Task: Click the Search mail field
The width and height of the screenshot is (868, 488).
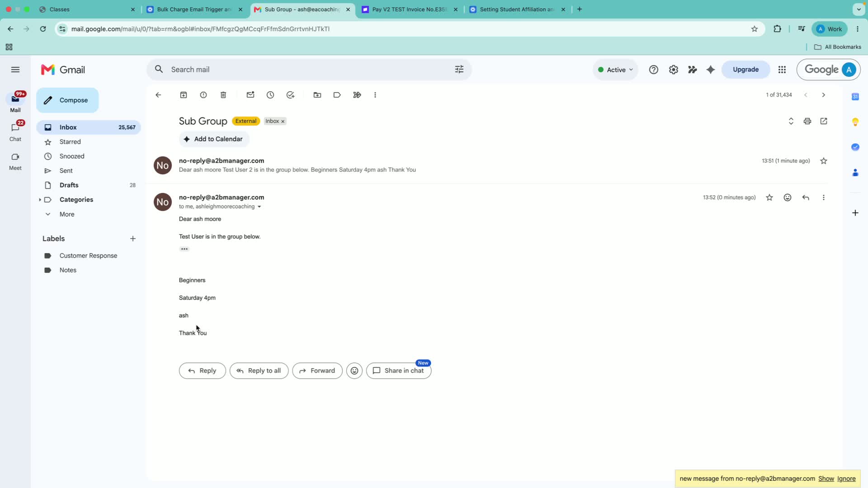Action: click(x=309, y=70)
